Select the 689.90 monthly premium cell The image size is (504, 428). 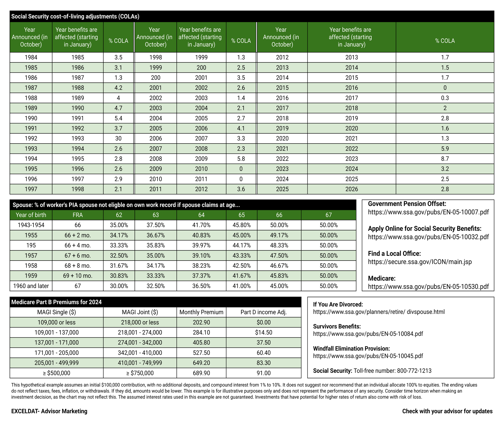tap(201, 373)
